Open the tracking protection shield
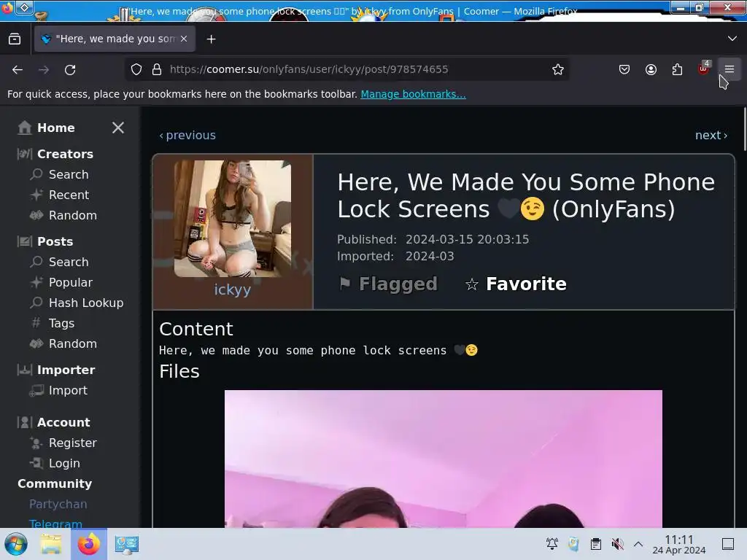 coord(136,69)
